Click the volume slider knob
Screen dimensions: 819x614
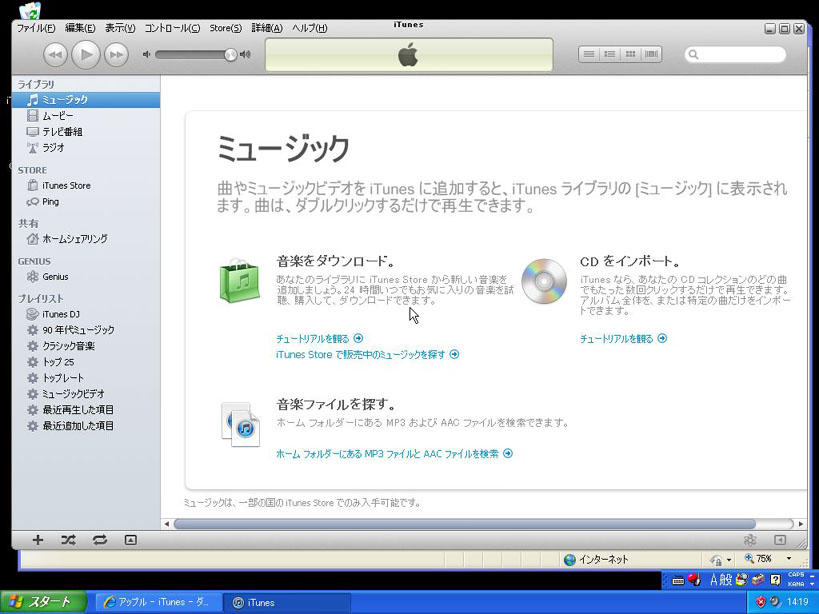click(x=230, y=55)
